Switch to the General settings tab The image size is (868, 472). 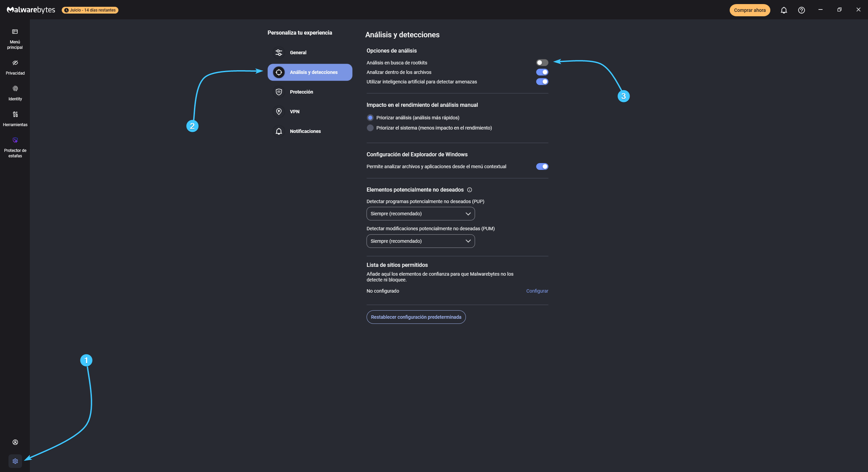tap(310, 53)
